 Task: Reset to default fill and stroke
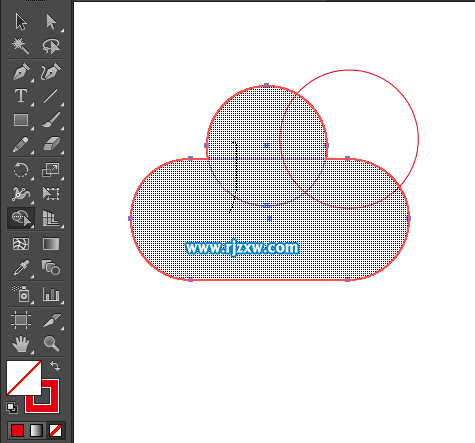pyautogui.click(x=12, y=408)
